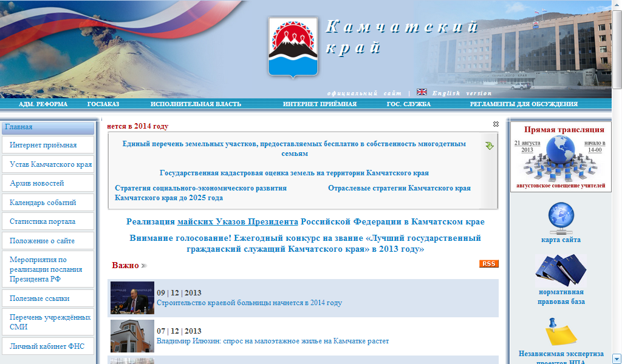Screen dimensions: 622x364
Task: Switch to the English version link
Action: point(462,93)
